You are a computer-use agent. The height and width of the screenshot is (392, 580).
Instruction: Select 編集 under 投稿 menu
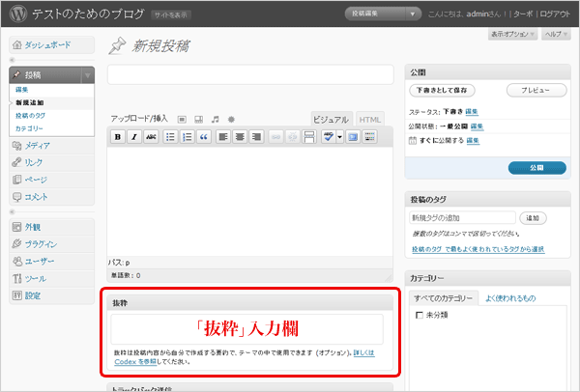click(x=22, y=90)
